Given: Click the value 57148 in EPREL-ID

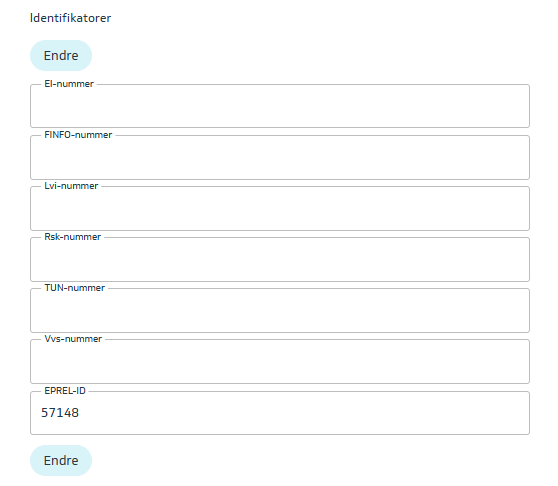Looking at the screenshot, I should pyautogui.click(x=60, y=413).
